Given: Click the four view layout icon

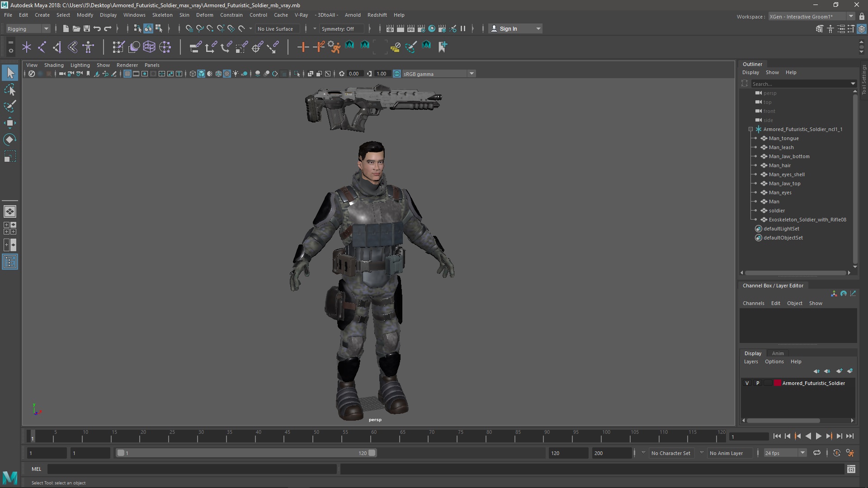Looking at the screenshot, I should pos(10,228).
